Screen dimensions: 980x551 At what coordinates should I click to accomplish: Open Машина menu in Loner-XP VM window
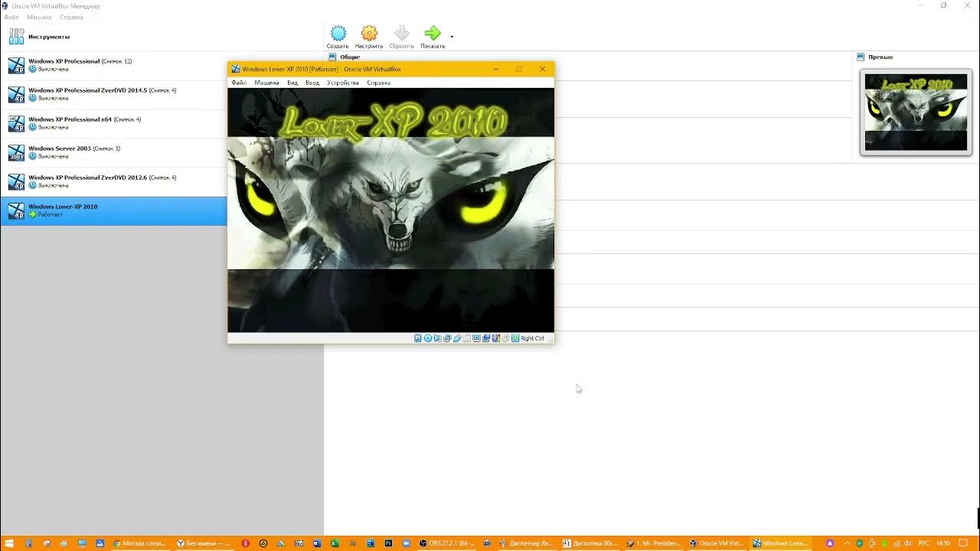(266, 83)
